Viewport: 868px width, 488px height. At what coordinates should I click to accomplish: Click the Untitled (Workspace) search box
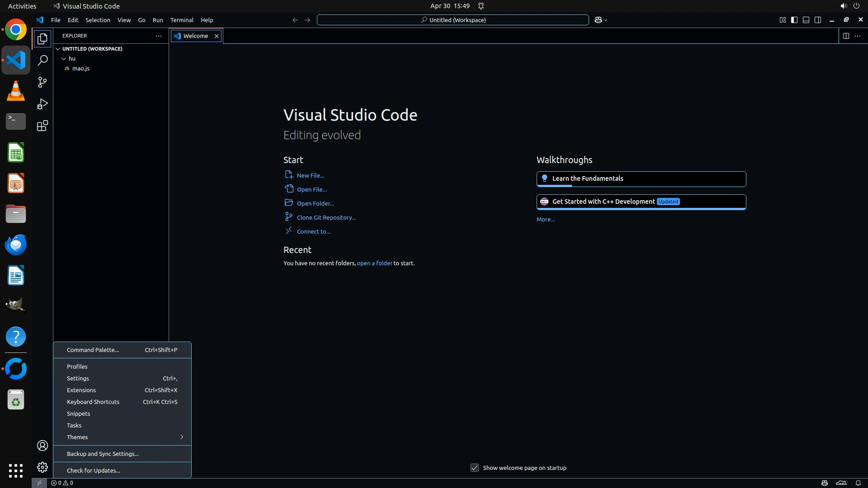point(453,20)
